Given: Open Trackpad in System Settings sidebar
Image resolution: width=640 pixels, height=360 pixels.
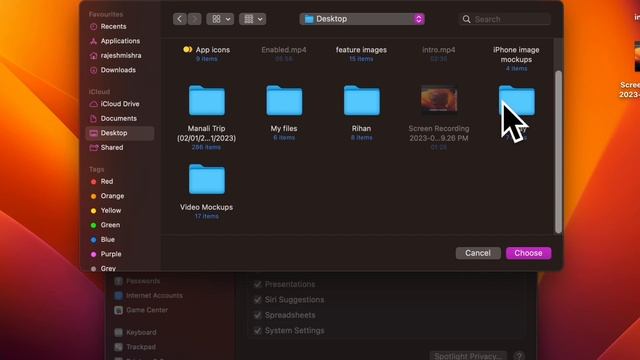Looking at the screenshot, I should pos(136,347).
